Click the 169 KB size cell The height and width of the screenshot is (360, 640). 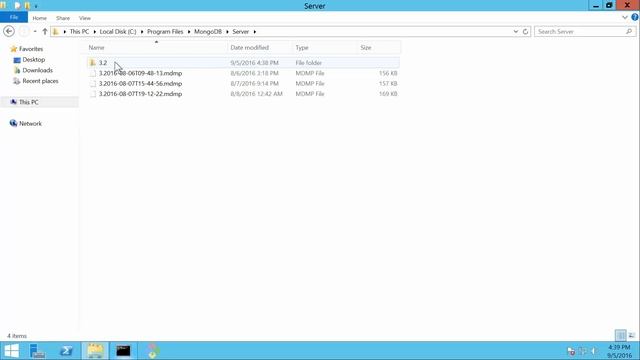[388, 94]
